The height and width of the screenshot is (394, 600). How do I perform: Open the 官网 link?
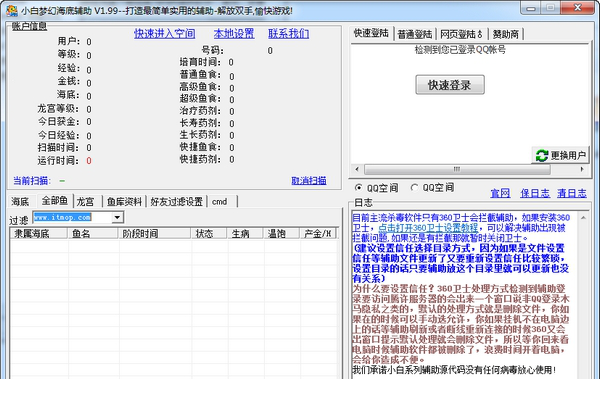click(x=500, y=193)
